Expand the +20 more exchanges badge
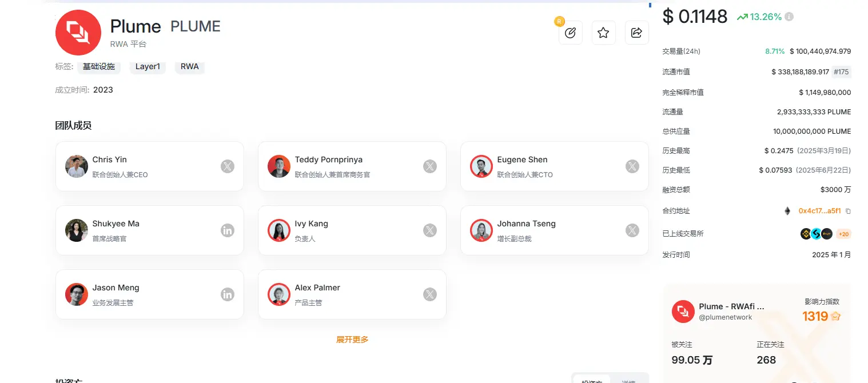This screenshot has height=383, width=868. point(843,234)
